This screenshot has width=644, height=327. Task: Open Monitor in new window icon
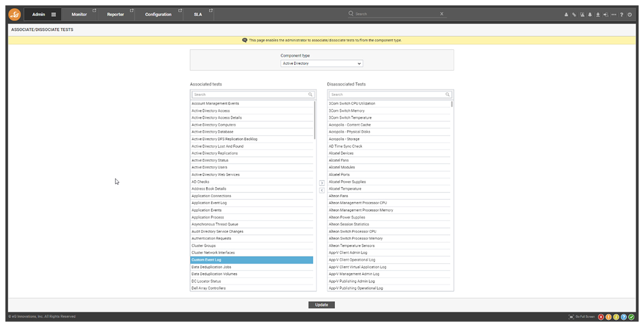click(94, 10)
